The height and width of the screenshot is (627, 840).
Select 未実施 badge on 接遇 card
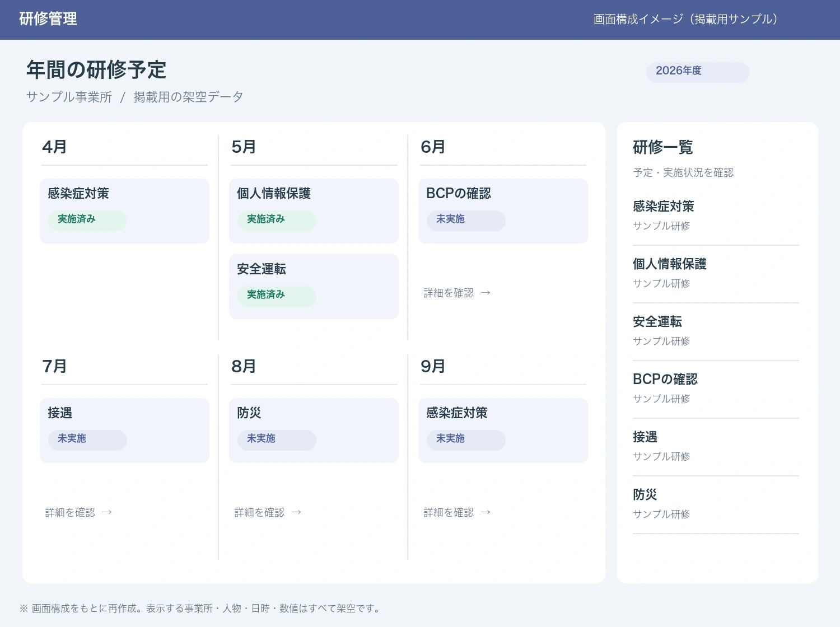87,439
